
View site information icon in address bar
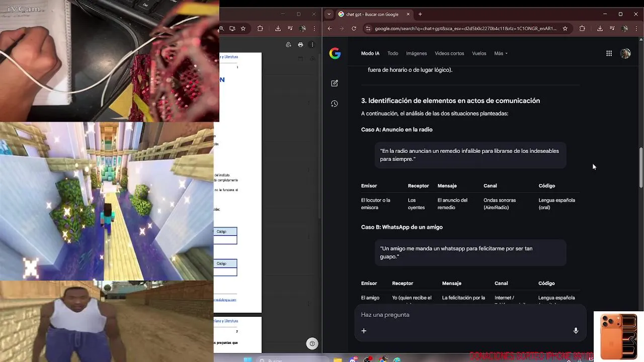[368, 29]
